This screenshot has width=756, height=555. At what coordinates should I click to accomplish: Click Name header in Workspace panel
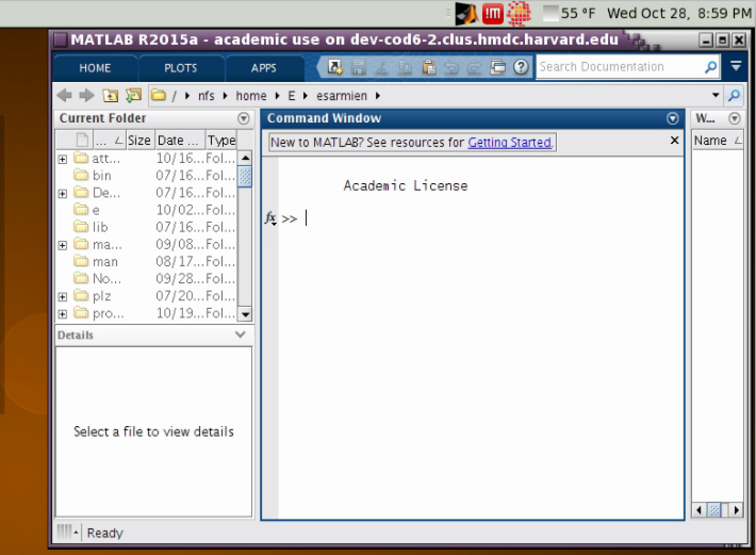click(x=717, y=140)
